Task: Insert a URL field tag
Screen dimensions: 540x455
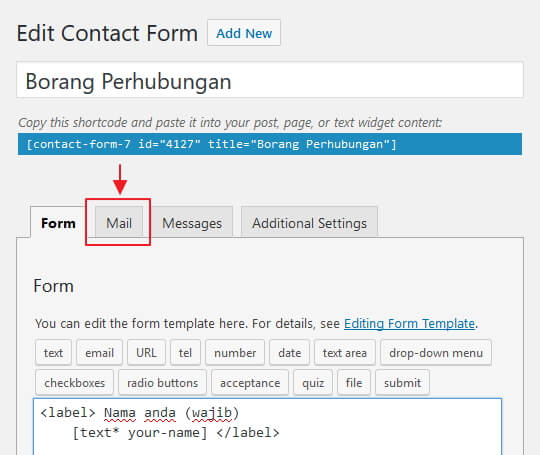Action: click(x=146, y=352)
